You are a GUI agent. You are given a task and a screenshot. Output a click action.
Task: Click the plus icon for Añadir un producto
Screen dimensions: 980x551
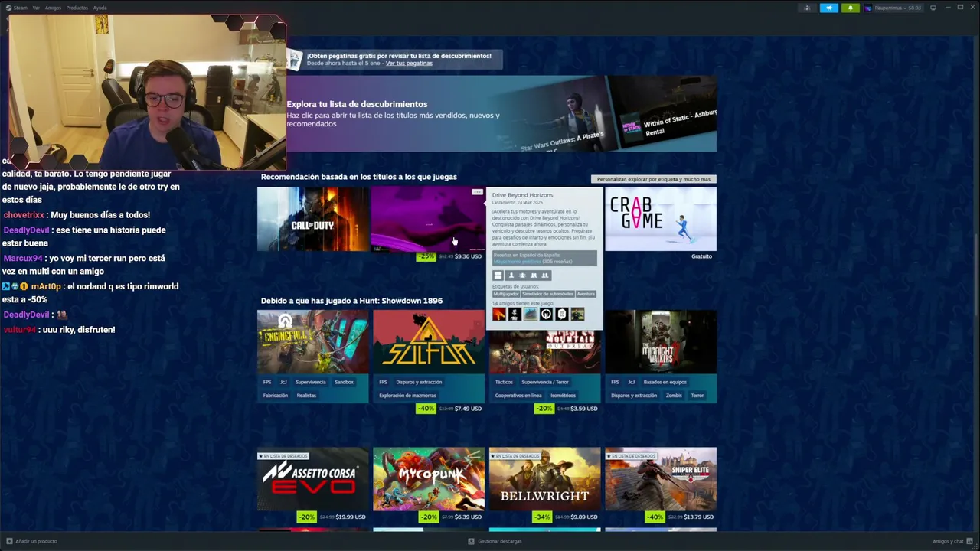(9, 541)
